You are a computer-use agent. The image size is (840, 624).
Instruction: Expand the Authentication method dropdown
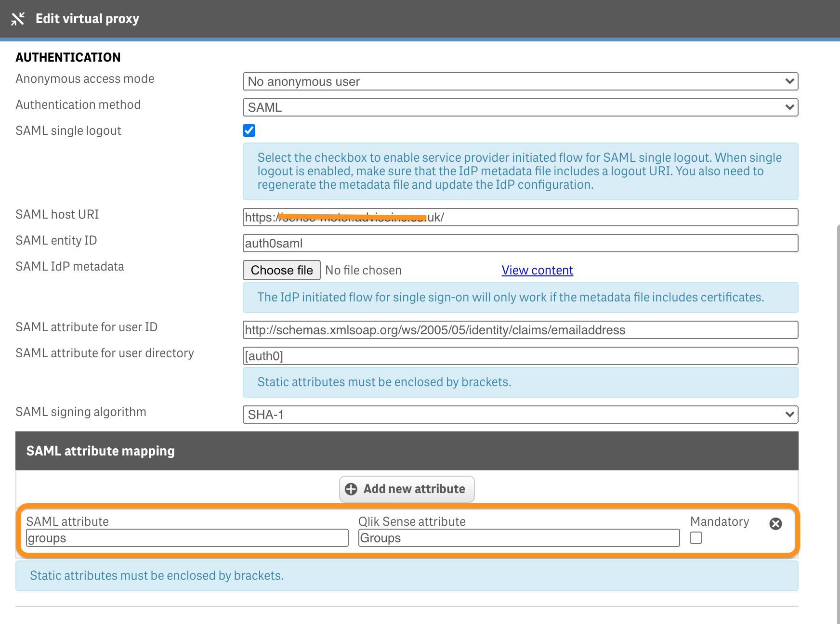coord(520,107)
